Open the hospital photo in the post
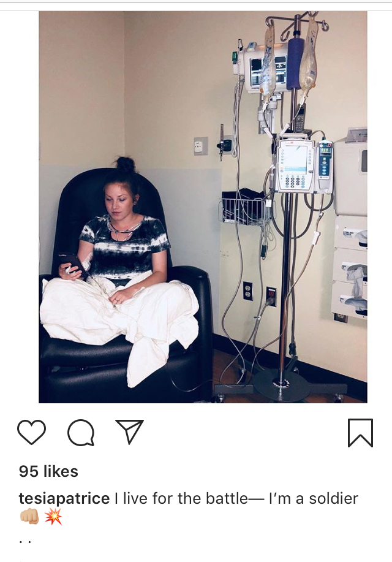Image resolution: width=392 pixels, height=562 pixels. click(203, 207)
